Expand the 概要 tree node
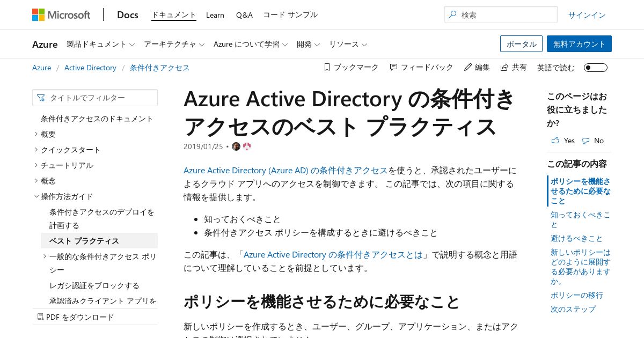 (36, 134)
